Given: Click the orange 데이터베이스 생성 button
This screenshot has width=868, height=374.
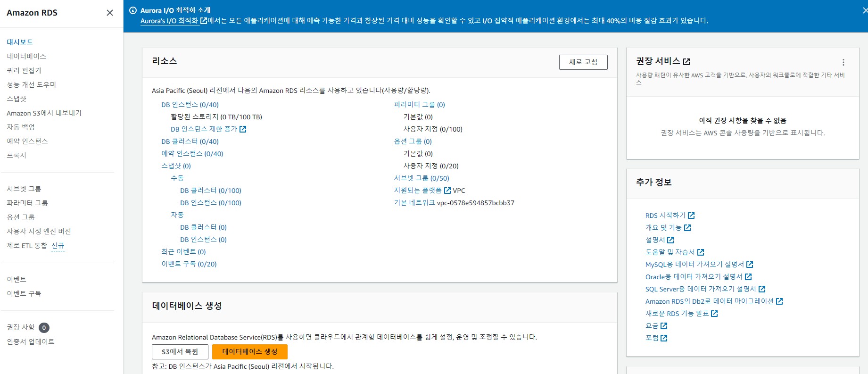Looking at the screenshot, I should point(250,352).
